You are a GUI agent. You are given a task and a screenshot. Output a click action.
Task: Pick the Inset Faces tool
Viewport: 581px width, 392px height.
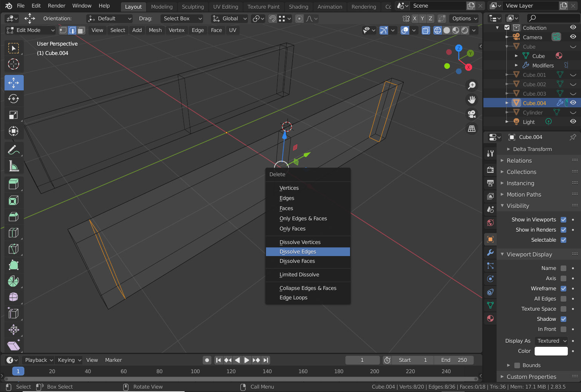14,200
